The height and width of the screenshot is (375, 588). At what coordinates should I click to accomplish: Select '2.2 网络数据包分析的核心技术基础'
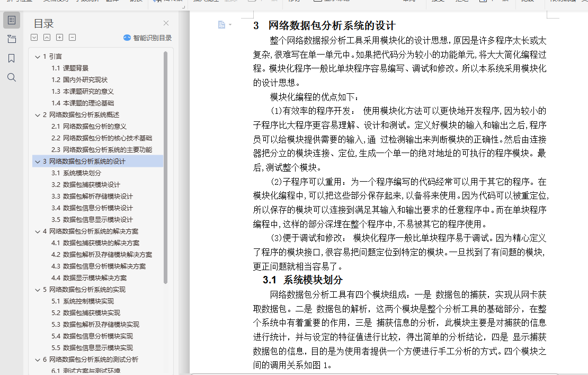[x=102, y=138]
